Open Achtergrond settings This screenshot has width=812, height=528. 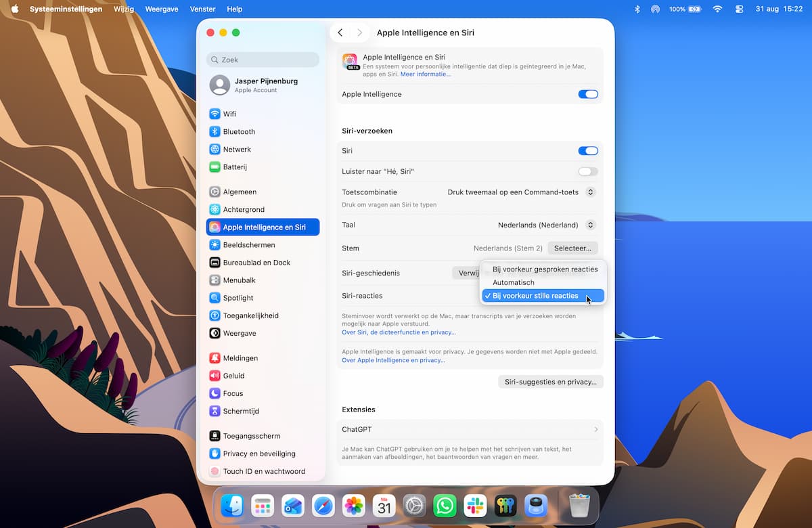click(x=263, y=209)
